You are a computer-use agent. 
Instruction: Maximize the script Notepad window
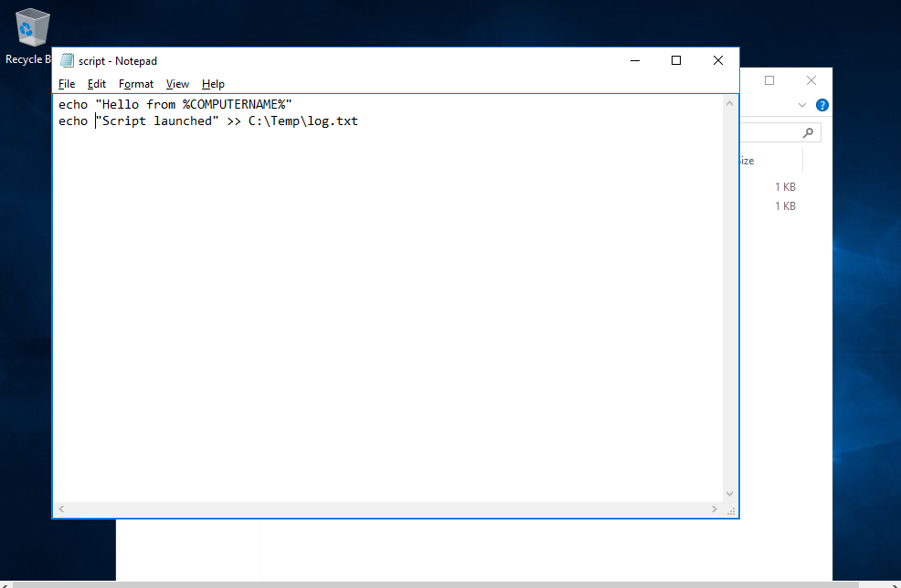point(676,60)
